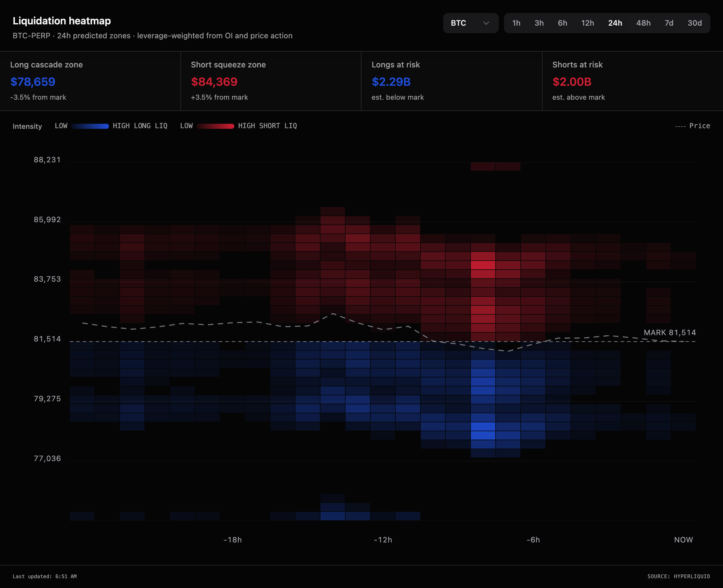723x588 pixels.
Task: Click the Short squeeze zone label
Action: coord(228,65)
